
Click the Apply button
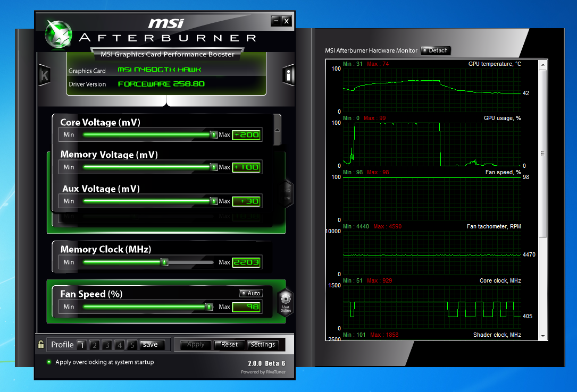pyautogui.click(x=195, y=345)
